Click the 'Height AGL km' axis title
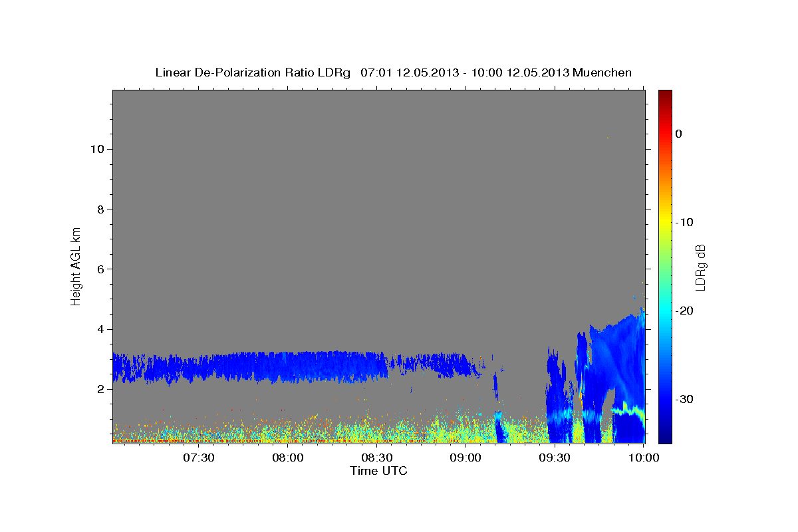 pos(76,266)
